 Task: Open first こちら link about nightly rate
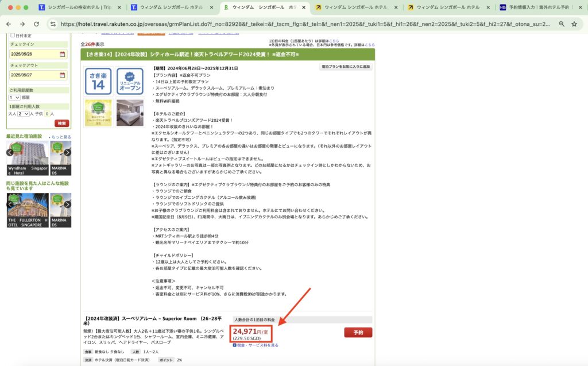[334, 41]
